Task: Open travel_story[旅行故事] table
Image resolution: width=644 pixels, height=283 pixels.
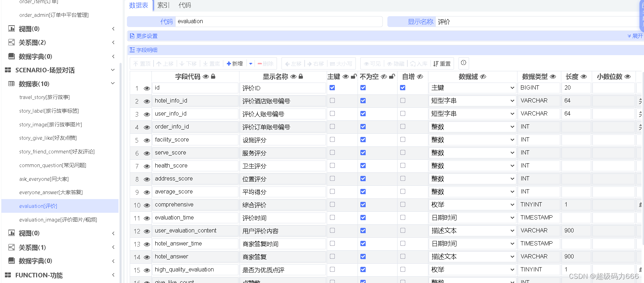Action: pyautogui.click(x=45, y=97)
